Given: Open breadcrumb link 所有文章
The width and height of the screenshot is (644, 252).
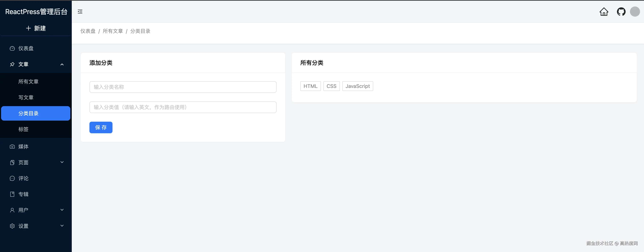Looking at the screenshot, I should tap(113, 31).
